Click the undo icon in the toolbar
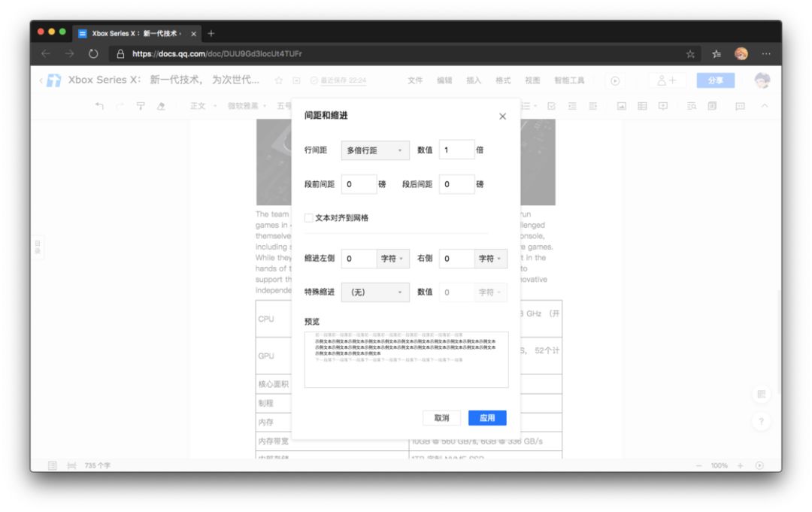 coord(99,105)
